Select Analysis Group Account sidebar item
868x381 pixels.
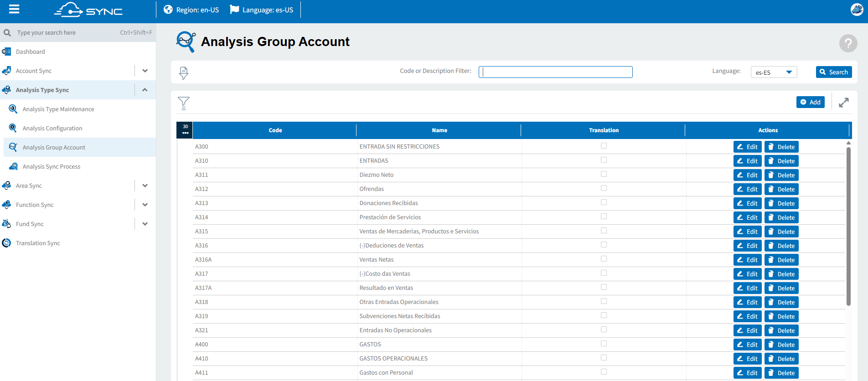[x=80, y=147]
